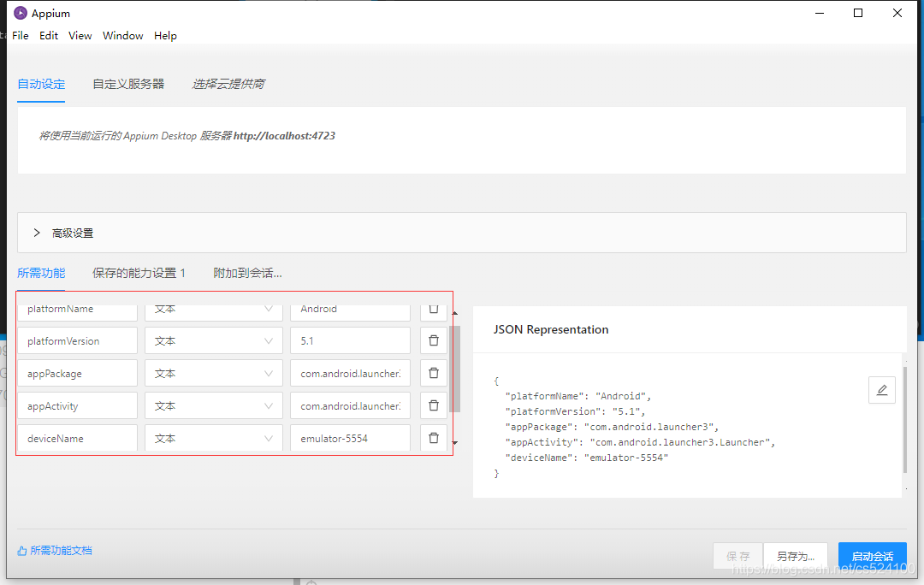Open the Window menu

(x=122, y=35)
